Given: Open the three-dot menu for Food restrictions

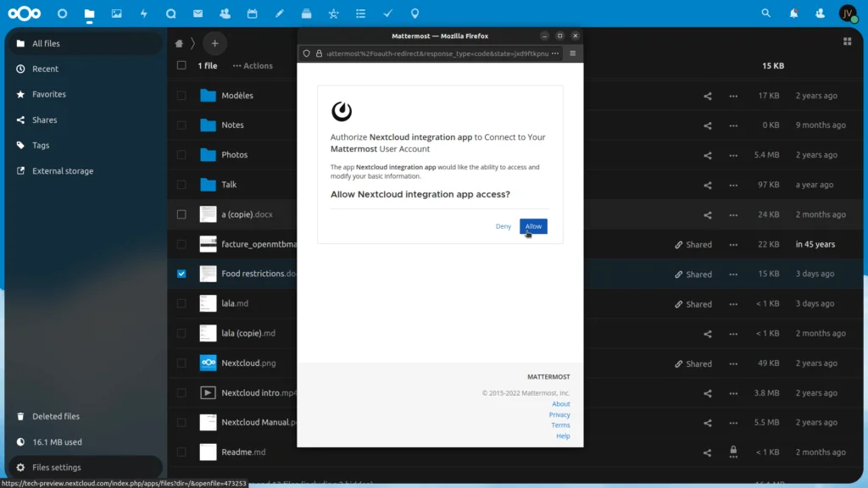Looking at the screenshot, I should (x=733, y=274).
